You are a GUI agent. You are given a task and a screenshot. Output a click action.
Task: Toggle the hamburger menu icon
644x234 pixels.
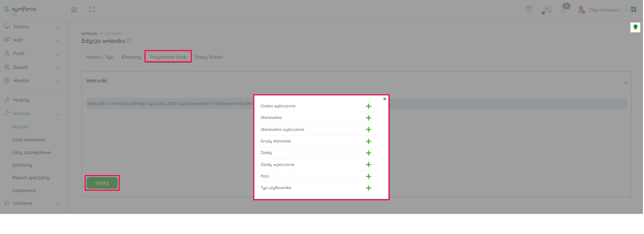coord(74,10)
